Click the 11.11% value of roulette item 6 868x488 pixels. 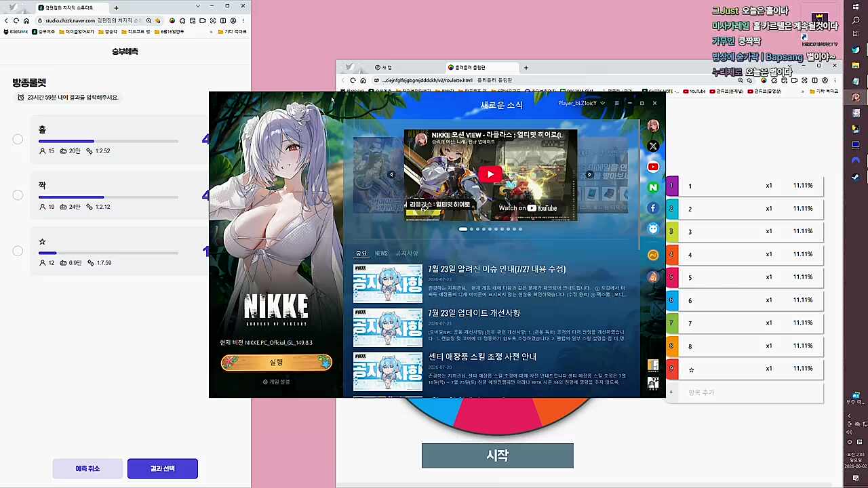[x=803, y=300]
